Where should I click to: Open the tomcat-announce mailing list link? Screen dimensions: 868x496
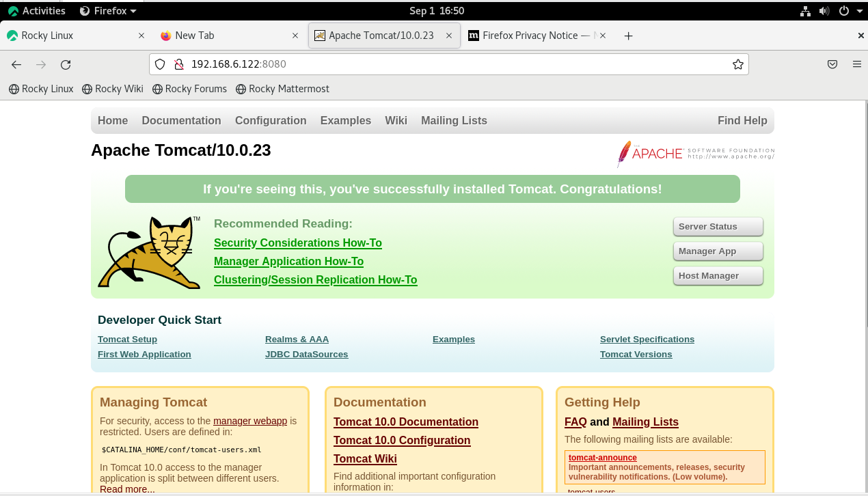(602, 458)
